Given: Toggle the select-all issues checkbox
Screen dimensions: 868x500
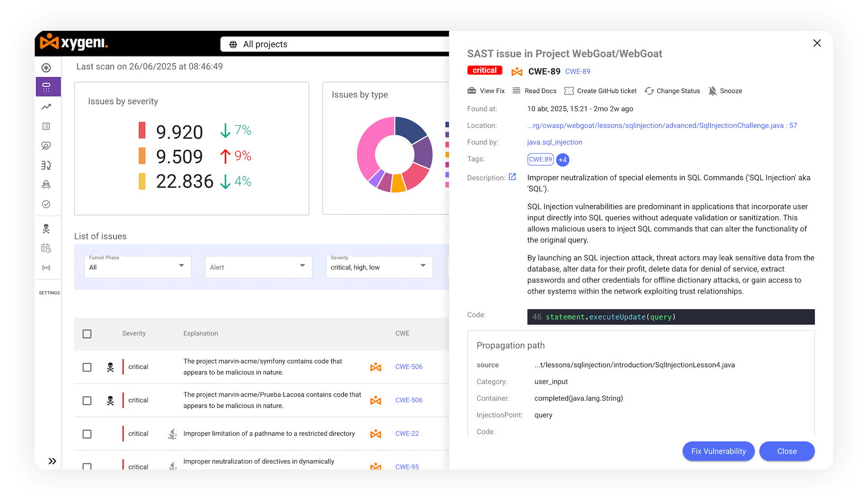Looking at the screenshot, I should coord(87,334).
